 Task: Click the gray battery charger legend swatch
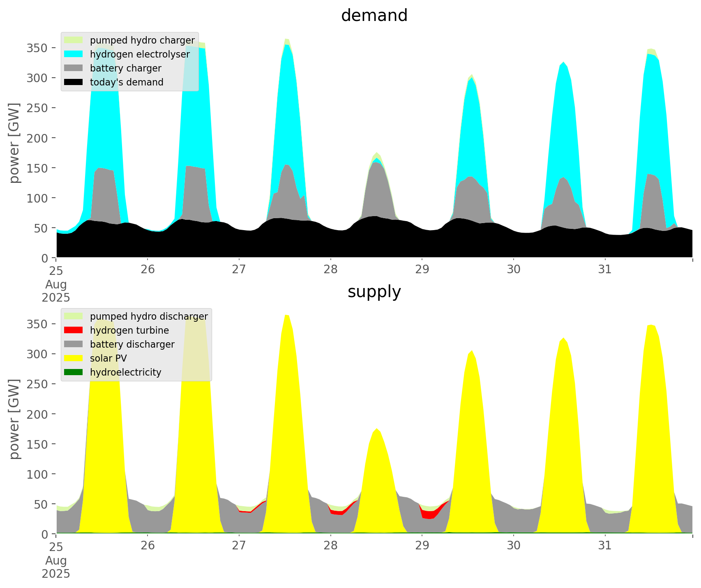(74, 68)
